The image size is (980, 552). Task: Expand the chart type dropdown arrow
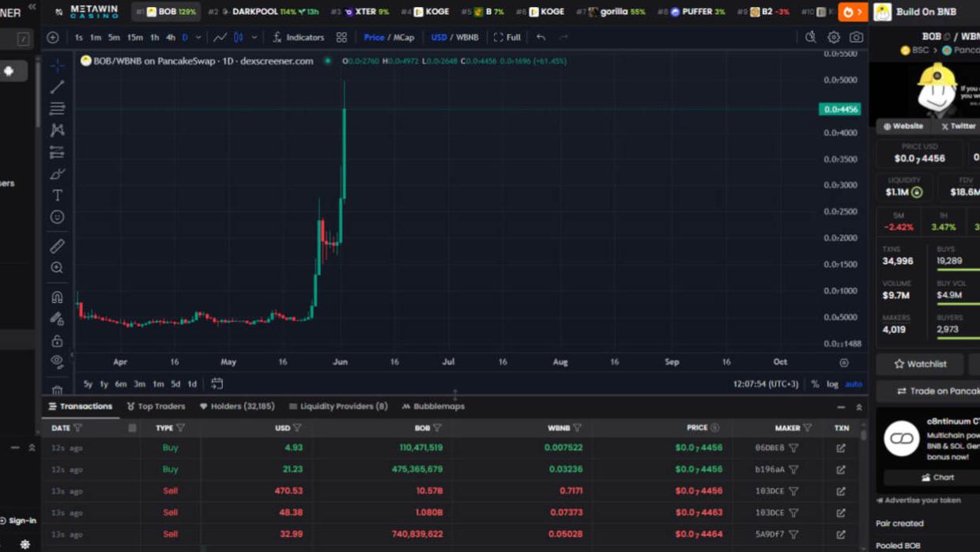click(254, 37)
